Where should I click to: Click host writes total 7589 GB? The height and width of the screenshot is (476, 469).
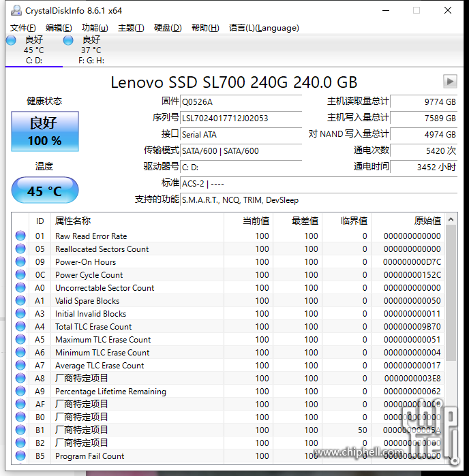(424, 118)
